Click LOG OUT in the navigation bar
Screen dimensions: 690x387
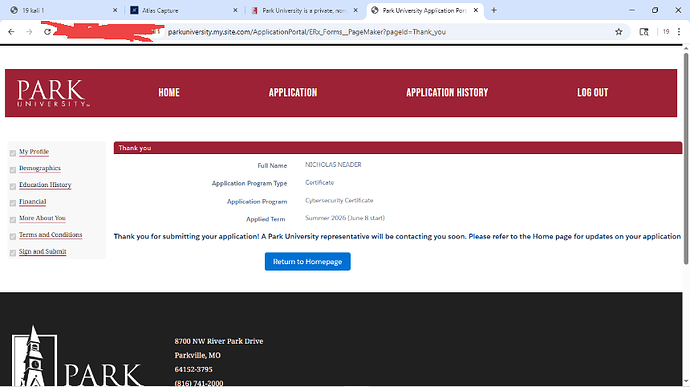[x=593, y=92]
